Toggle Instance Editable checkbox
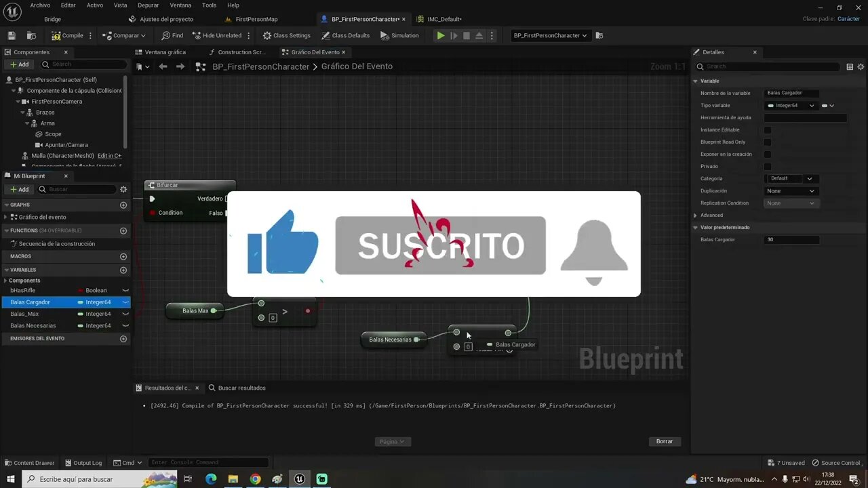The width and height of the screenshot is (868, 488). (x=768, y=130)
